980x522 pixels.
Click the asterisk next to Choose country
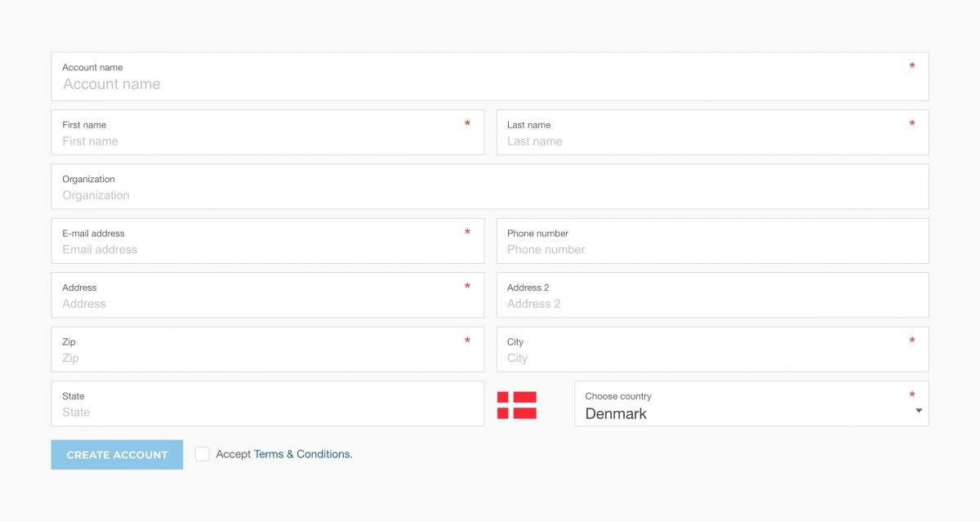(912, 395)
